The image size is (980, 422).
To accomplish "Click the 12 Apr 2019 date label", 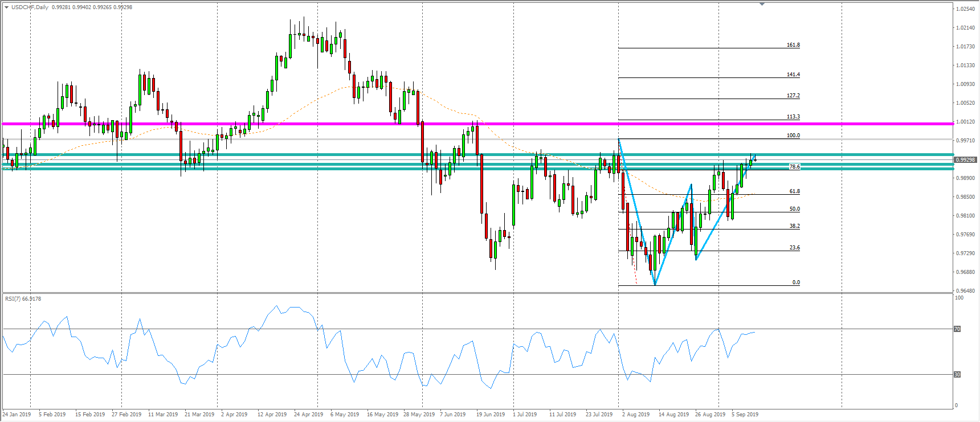I will pyautogui.click(x=272, y=415).
